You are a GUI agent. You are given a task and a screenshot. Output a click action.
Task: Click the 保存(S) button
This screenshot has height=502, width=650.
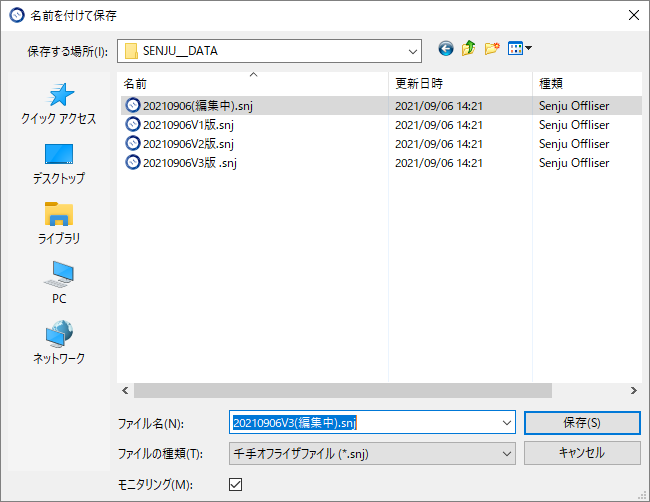coord(582,423)
